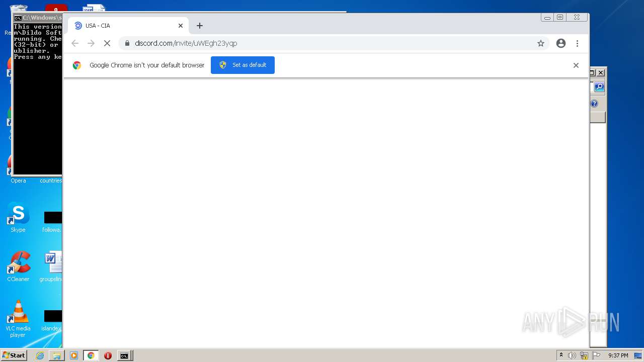The width and height of the screenshot is (644, 362).
Task: Go back to the previous page
Action: point(75,43)
